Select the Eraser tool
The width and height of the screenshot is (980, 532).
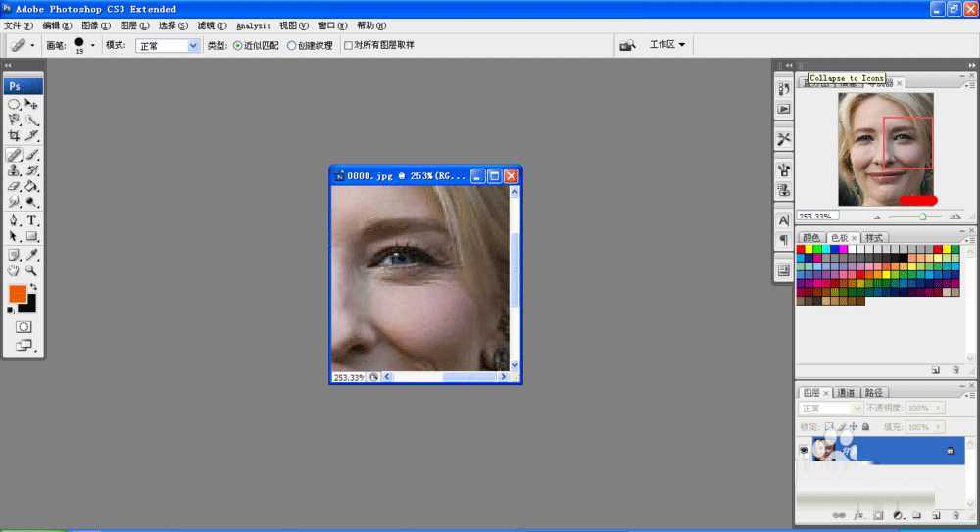point(14,186)
